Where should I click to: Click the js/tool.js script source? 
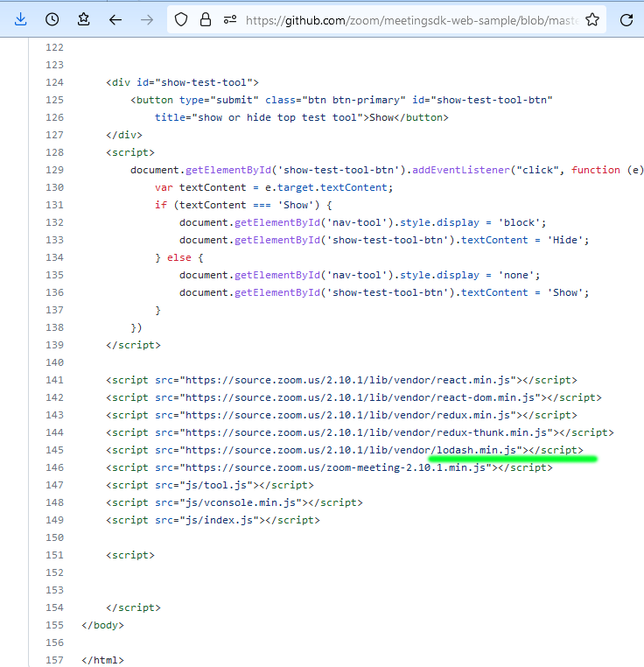pos(216,485)
